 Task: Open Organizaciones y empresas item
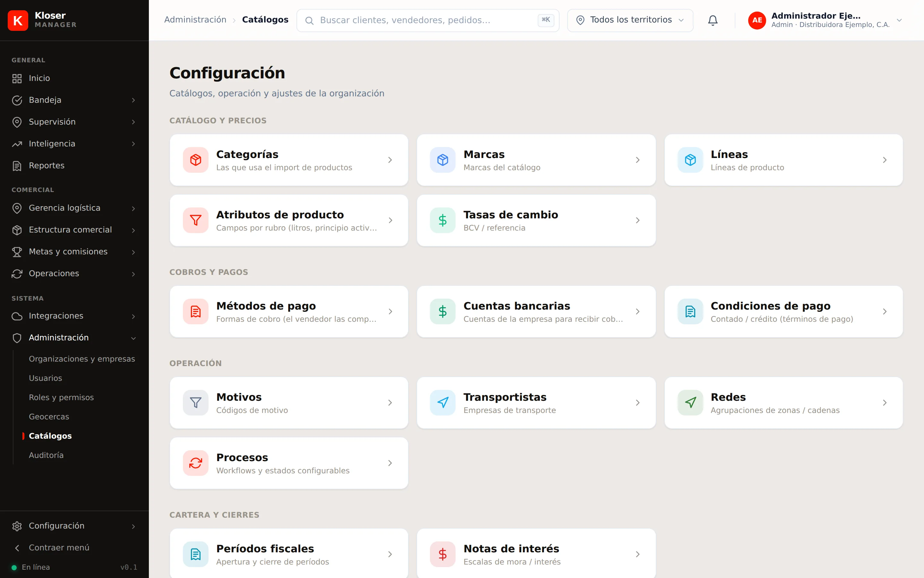coord(82,359)
